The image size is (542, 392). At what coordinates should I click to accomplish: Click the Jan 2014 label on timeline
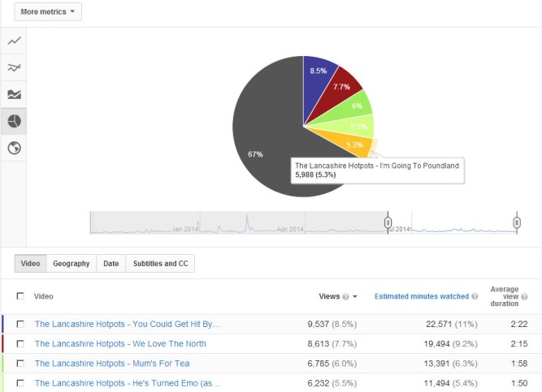coord(185,229)
